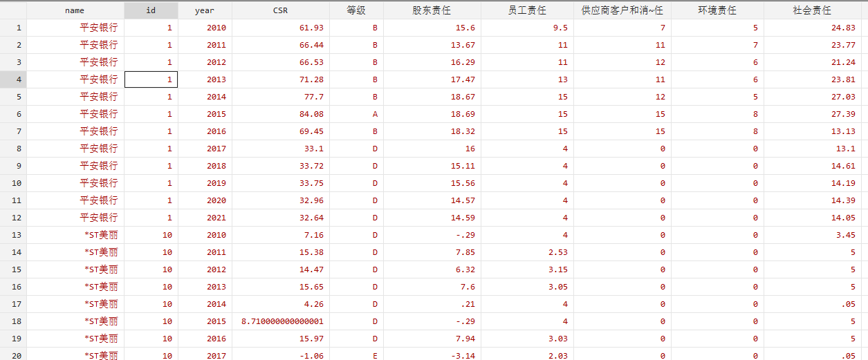Screen dimensions: 868x360
Task: Click 社会责任 value 3.45
Action: pyautogui.click(x=845, y=235)
